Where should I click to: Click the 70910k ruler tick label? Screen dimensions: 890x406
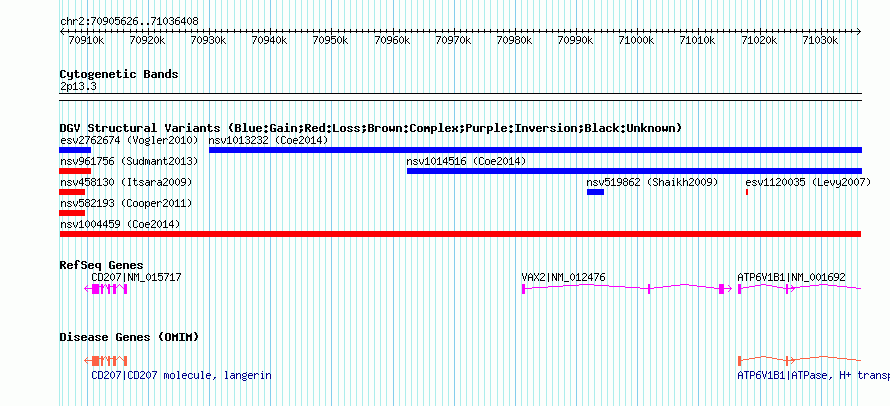pos(86,40)
